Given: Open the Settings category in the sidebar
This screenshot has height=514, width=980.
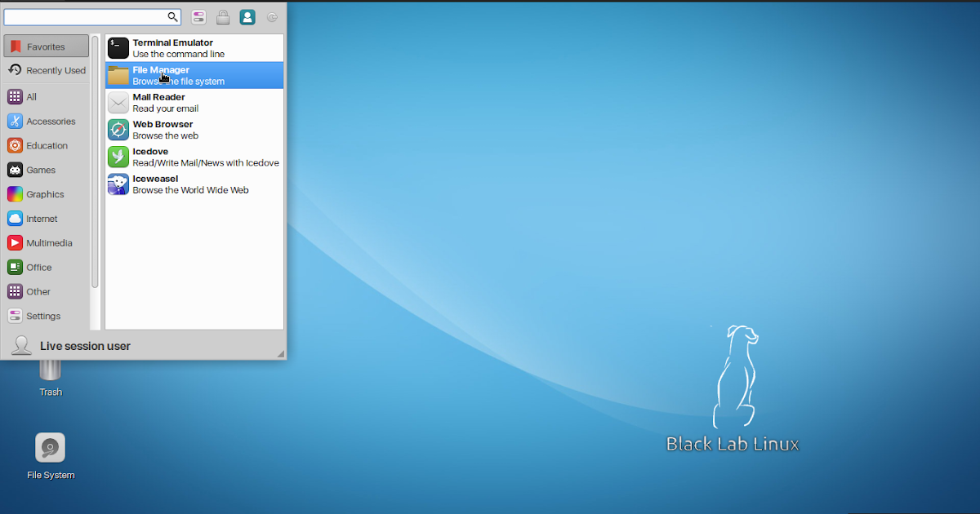Looking at the screenshot, I should point(46,316).
